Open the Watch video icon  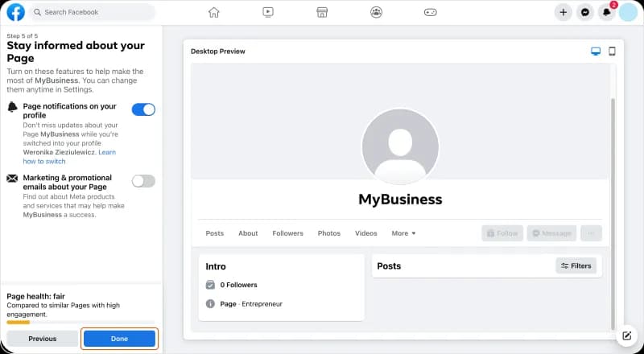pos(268,12)
